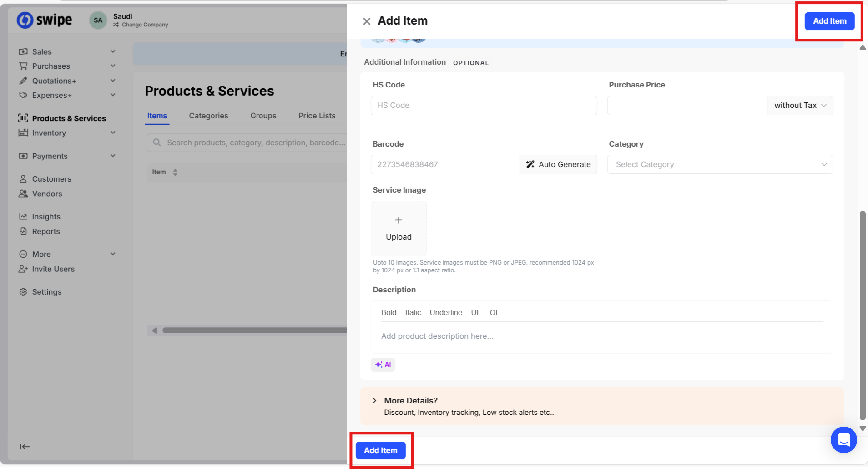Close the Add Item panel
The image size is (868, 469).
point(367,21)
